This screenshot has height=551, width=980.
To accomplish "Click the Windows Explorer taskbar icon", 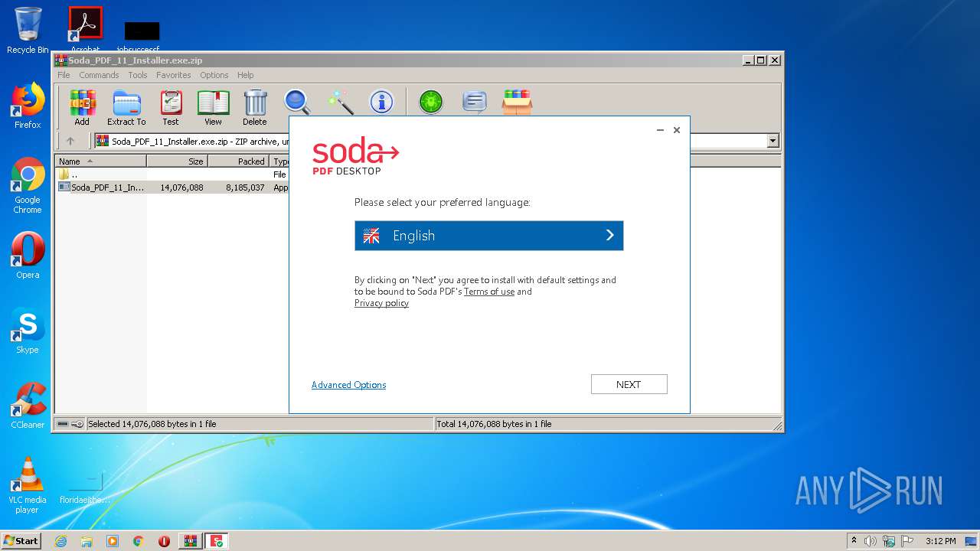I will click(87, 541).
